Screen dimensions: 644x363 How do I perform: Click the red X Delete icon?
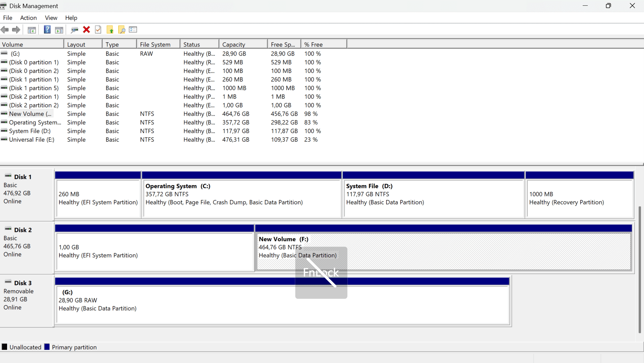(x=87, y=30)
